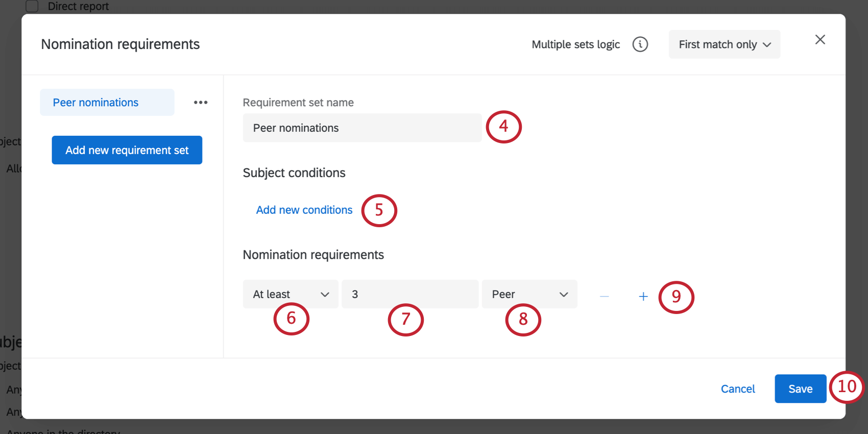
Task: Click the chevron on the First match only selector
Action: 767,44
